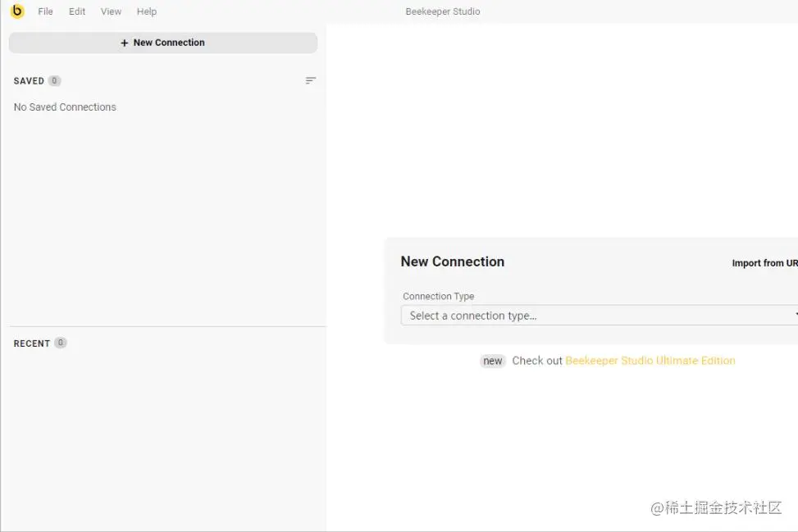798x532 pixels.
Task: Click the 'new' badge label
Action: [493, 361]
